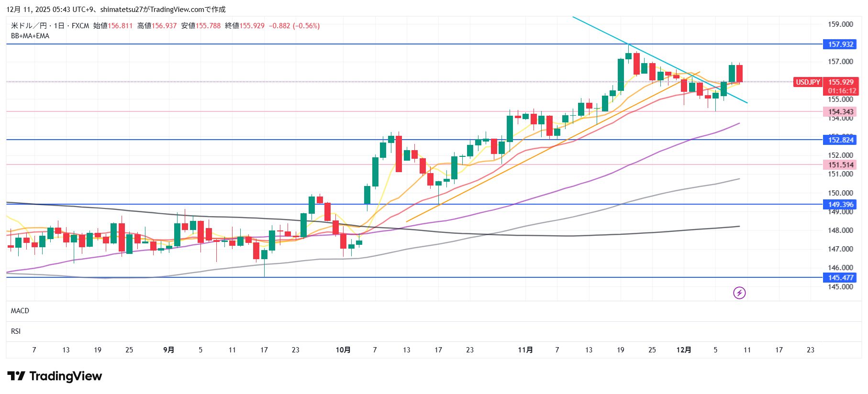This screenshot has height=394, width=868.
Task: Select the 149.396 blue price label
Action: click(x=840, y=205)
